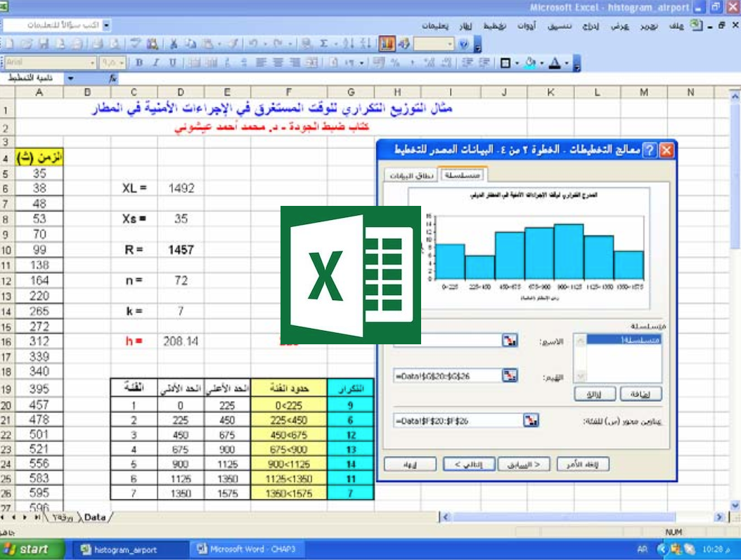Click the Italic formatting icon
Screen dimensions: 741x560
point(156,63)
